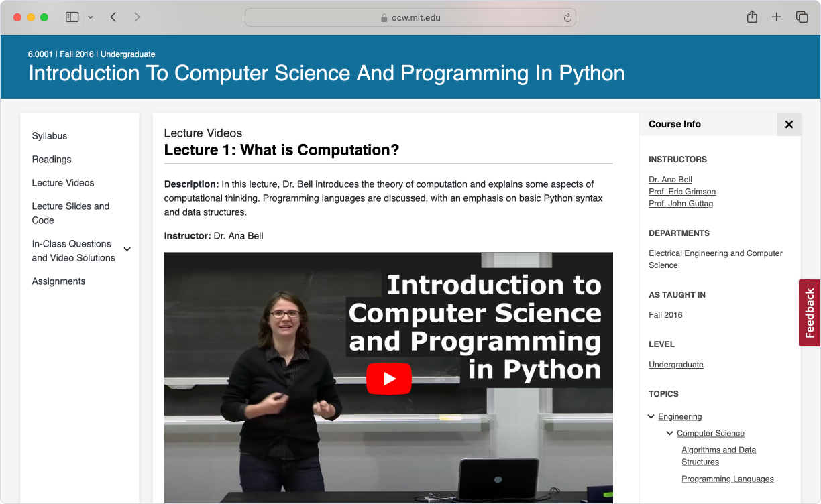Screen dimensions: 821x504
Task: Open Prof. Eric Grimson instructor link
Action: pyautogui.click(x=682, y=192)
